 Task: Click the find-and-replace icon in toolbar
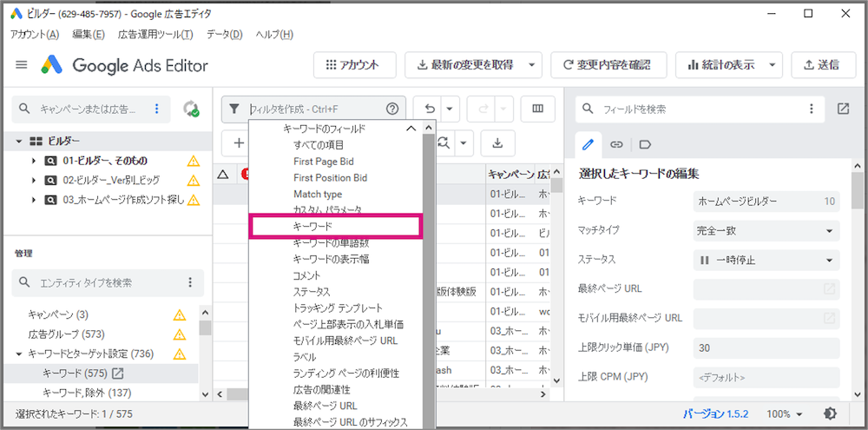(x=444, y=143)
